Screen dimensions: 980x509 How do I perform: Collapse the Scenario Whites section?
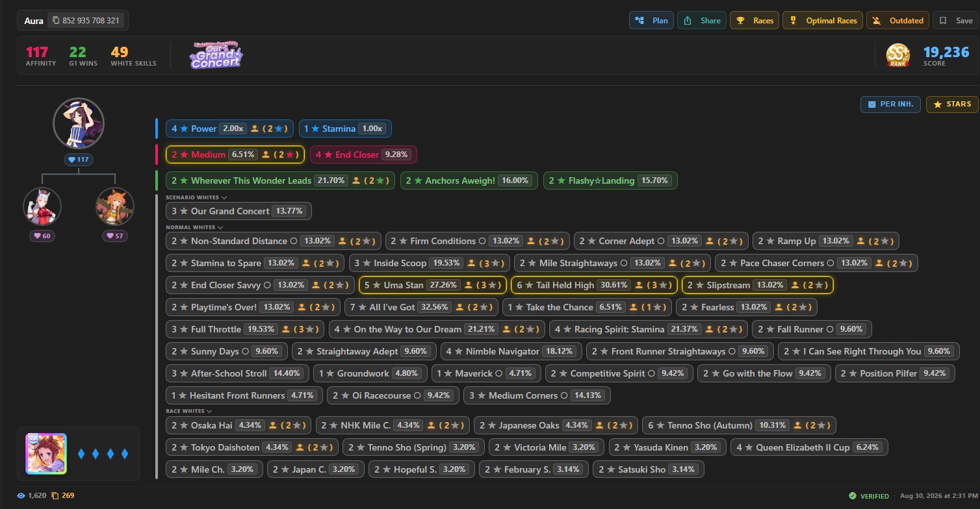196,197
